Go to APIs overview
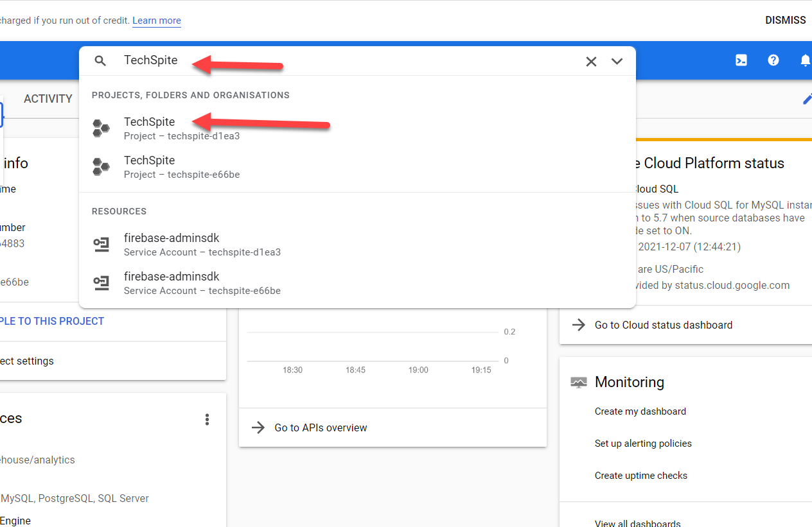The image size is (812, 527). 321,428
